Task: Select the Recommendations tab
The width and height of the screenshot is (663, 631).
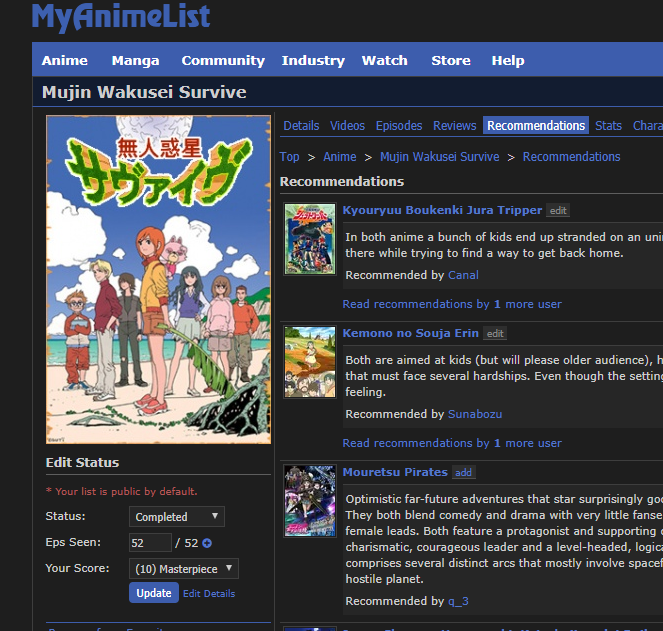Action: click(x=536, y=126)
